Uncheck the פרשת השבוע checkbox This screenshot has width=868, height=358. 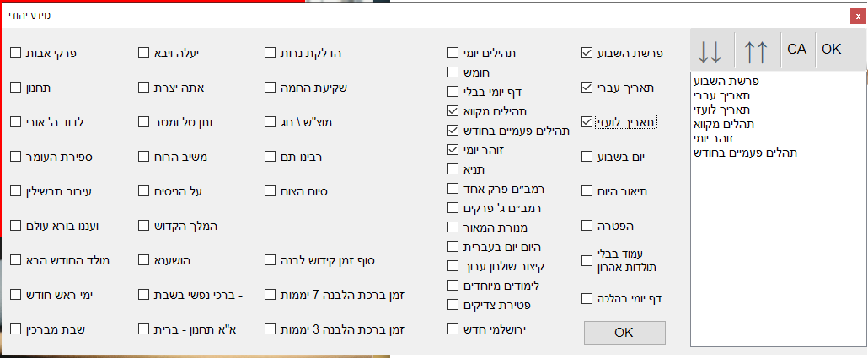pyautogui.click(x=587, y=54)
